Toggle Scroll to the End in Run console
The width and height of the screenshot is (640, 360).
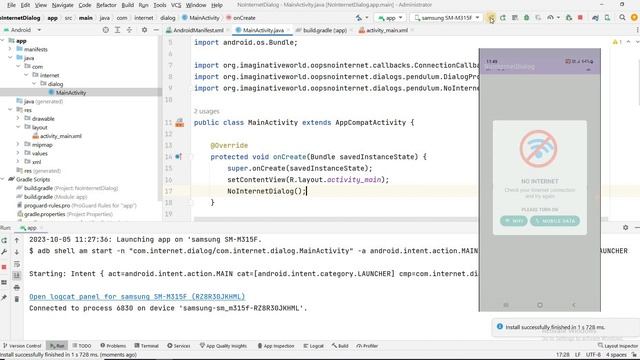tap(17, 276)
